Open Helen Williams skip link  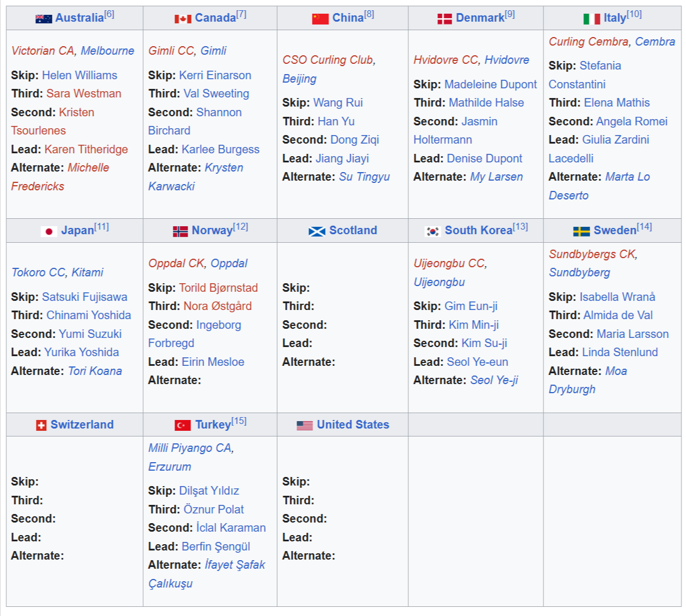[80, 75]
